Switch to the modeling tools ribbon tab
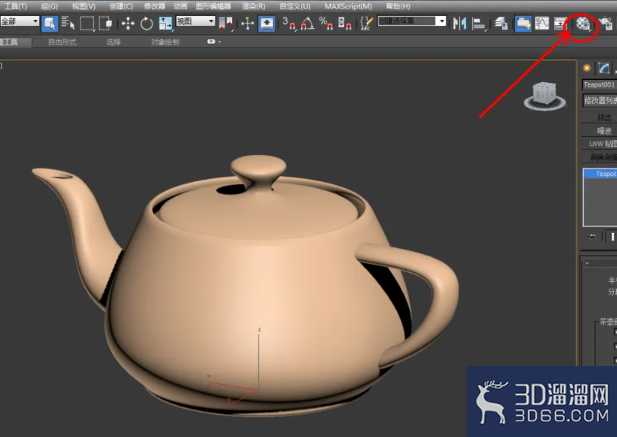617x437 pixels. point(15,42)
